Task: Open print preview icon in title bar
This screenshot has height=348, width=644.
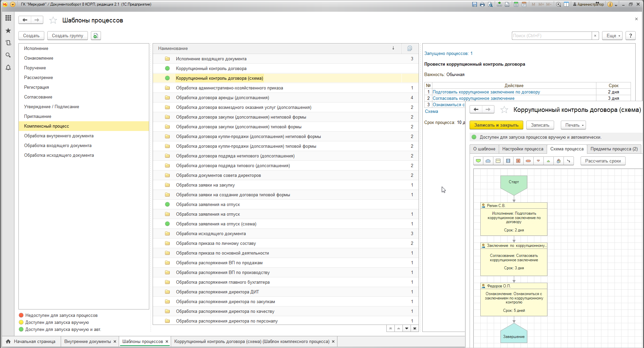Action: pyautogui.click(x=490, y=4)
